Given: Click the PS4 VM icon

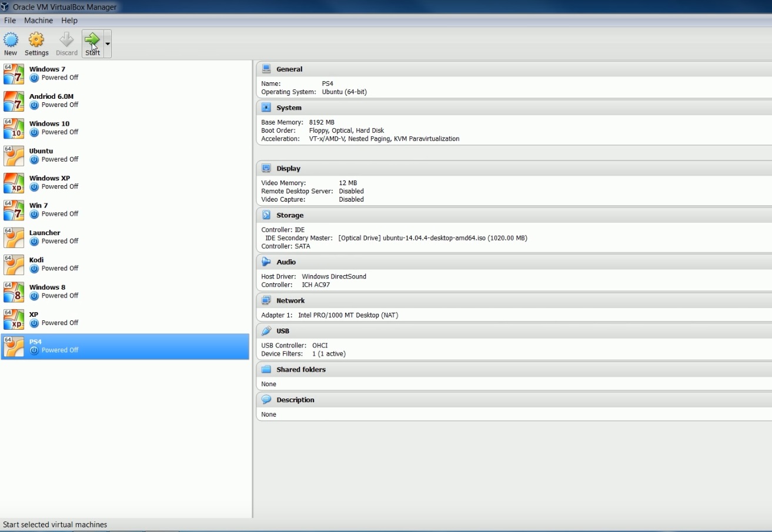Looking at the screenshot, I should [14, 346].
